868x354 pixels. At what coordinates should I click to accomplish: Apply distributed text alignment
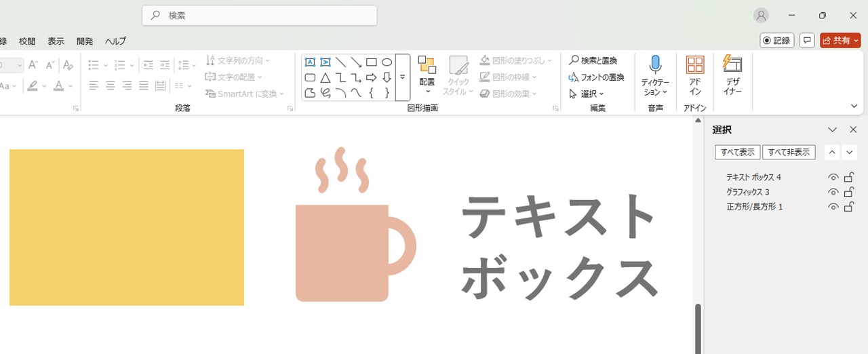[160, 85]
